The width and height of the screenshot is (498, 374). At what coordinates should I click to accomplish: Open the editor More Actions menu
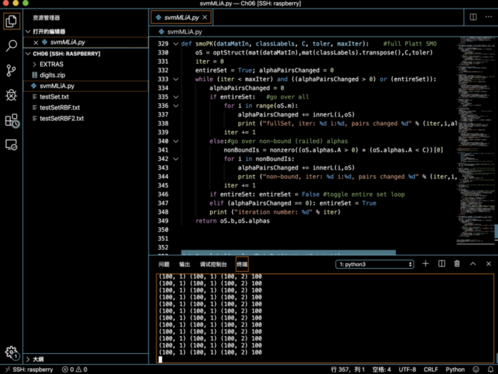(x=488, y=17)
